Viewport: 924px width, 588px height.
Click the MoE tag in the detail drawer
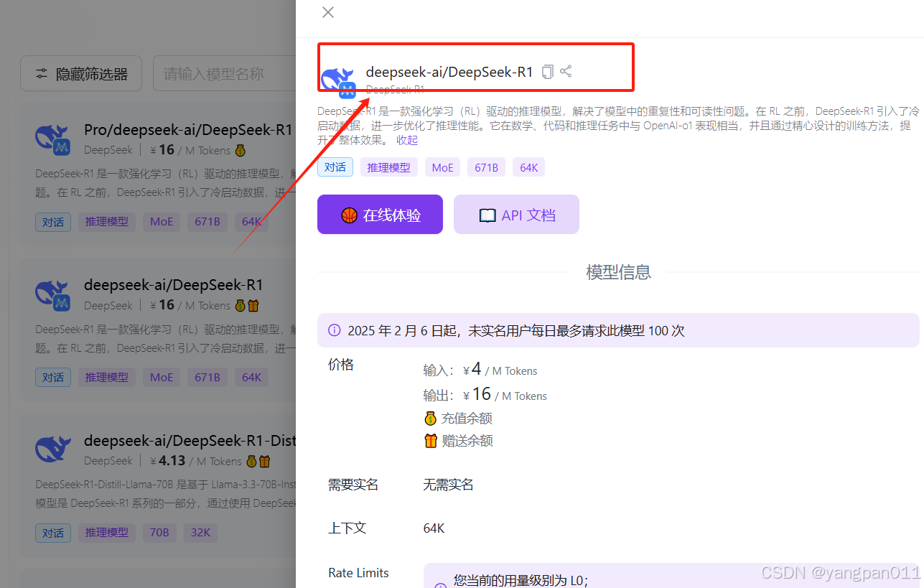[x=442, y=167]
